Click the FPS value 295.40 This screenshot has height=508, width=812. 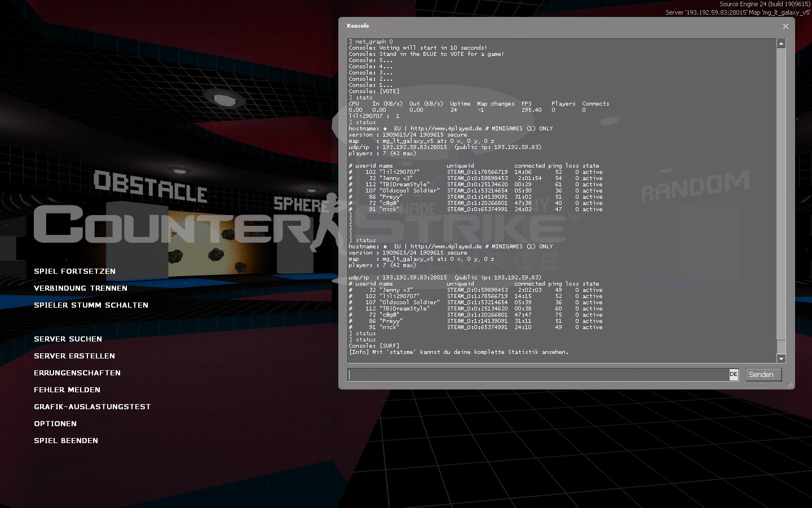click(x=532, y=110)
